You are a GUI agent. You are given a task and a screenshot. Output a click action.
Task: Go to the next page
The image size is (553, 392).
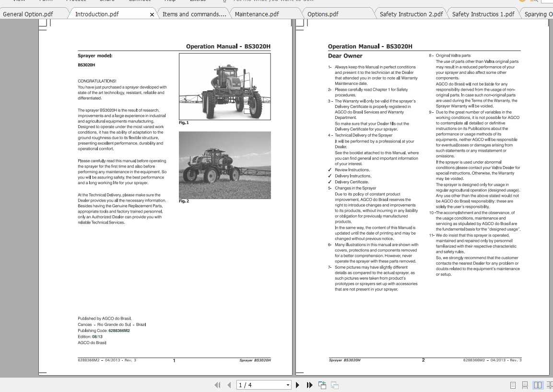297,385
